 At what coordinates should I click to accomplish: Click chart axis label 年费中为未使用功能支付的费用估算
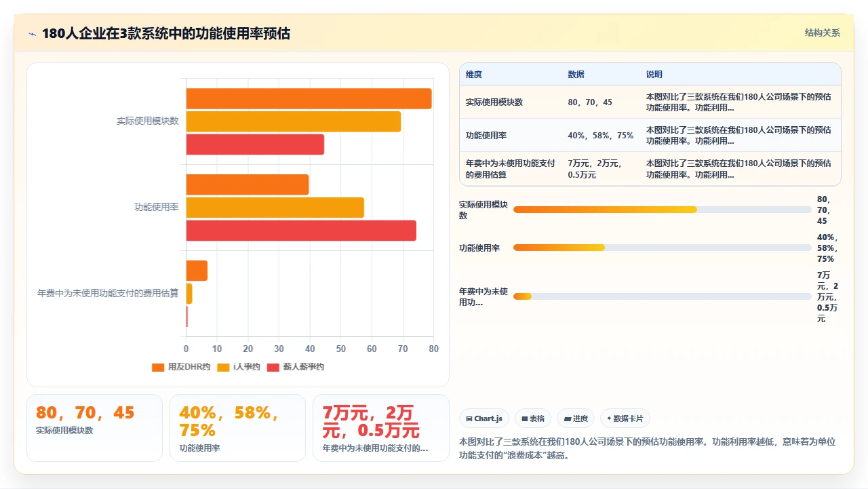[x=108, y=294]
